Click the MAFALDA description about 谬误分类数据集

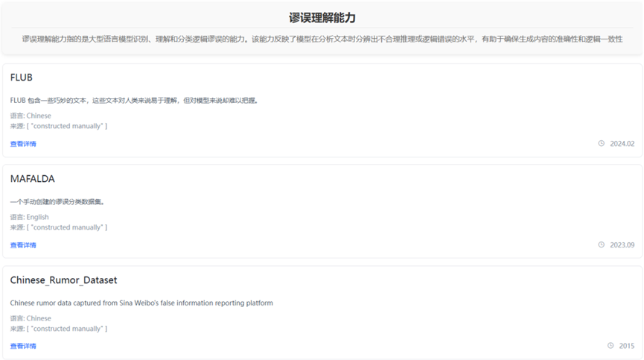(57, 201)
